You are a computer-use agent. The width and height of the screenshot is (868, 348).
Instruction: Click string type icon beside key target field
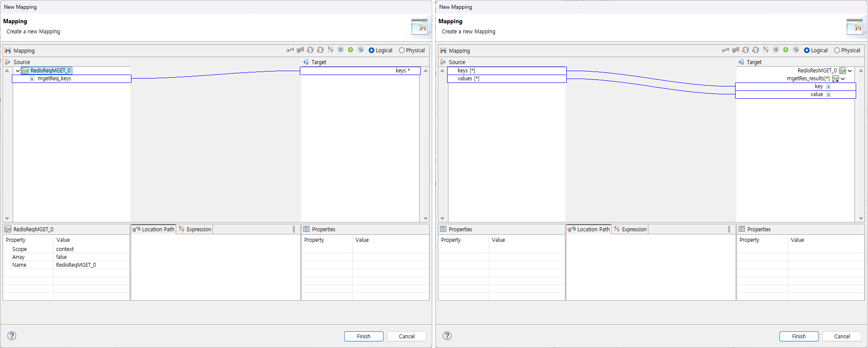(x=829, y=86)
